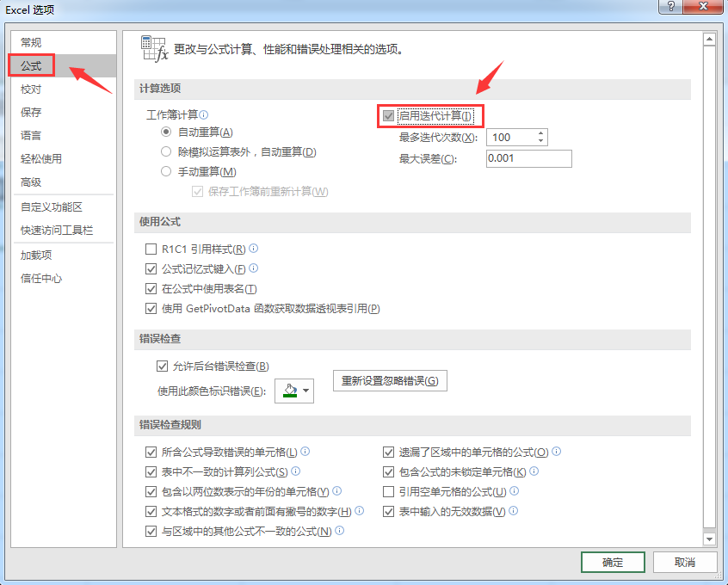The image size is (728, 585).
Task: Open the 加载项 category
Action: click(64, 255)
